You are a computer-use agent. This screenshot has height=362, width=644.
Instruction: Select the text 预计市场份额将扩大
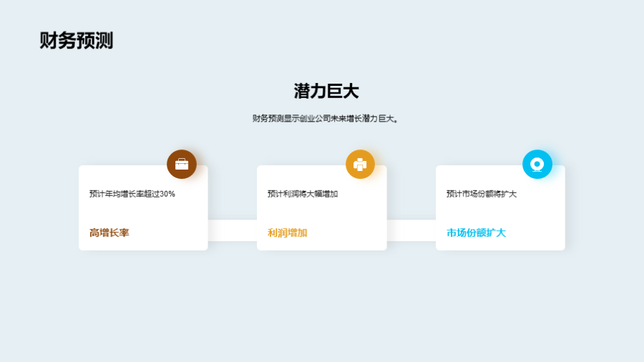coord(482,194)
